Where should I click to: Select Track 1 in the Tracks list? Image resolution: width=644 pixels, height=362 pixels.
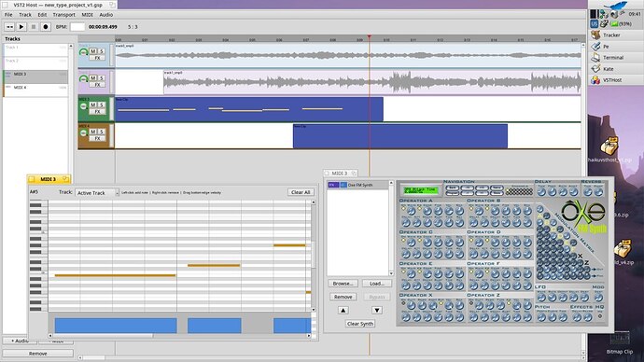tap(35, 50)
